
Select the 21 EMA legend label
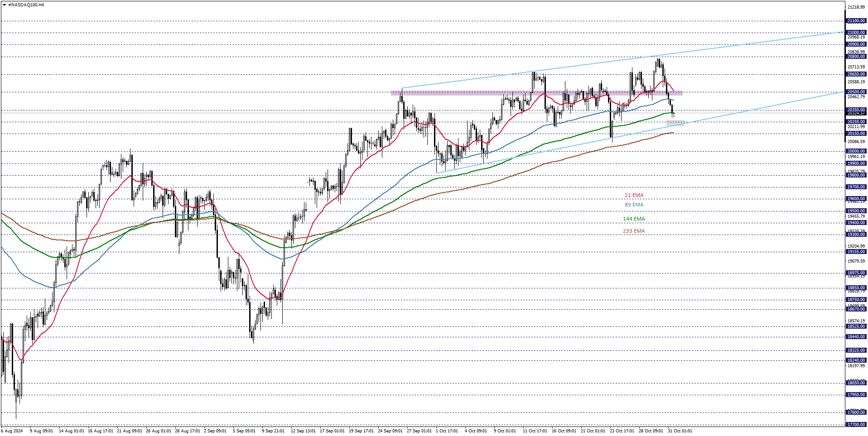click(634, 195)
